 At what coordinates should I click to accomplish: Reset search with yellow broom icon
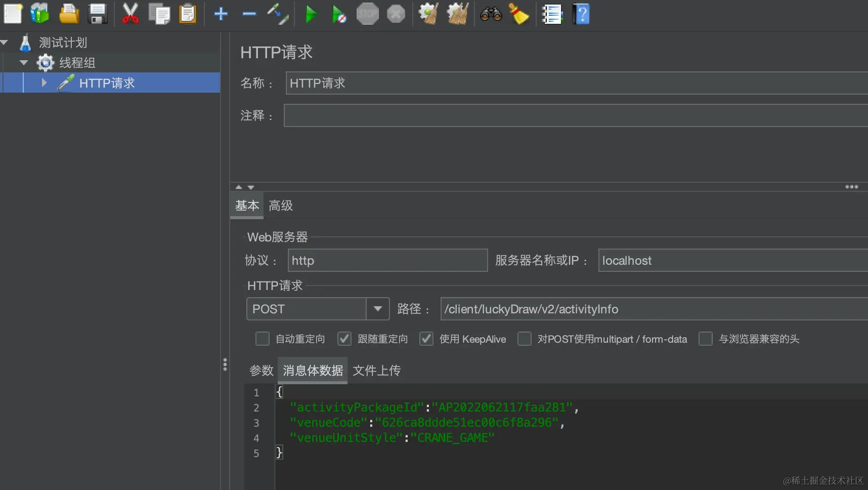(519, 14)
